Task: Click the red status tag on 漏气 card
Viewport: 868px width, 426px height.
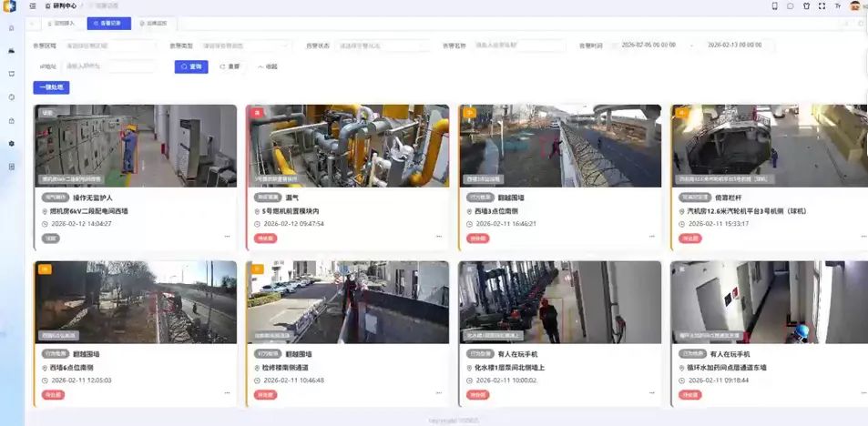Action: point(266,238)
